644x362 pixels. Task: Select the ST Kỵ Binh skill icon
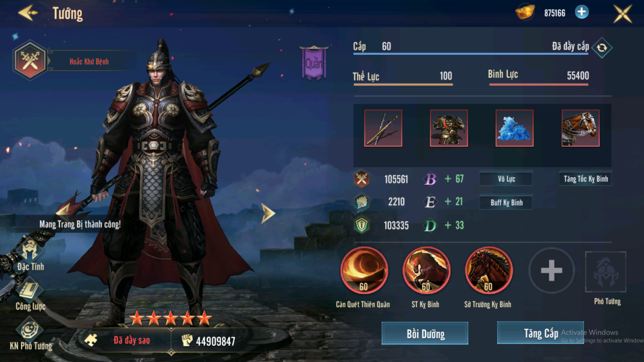click(426, 271)
